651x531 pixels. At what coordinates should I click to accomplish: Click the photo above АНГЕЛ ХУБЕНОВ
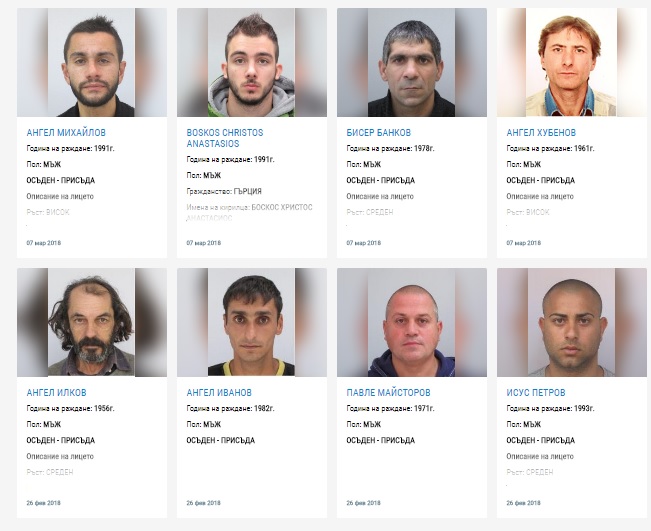572,62
